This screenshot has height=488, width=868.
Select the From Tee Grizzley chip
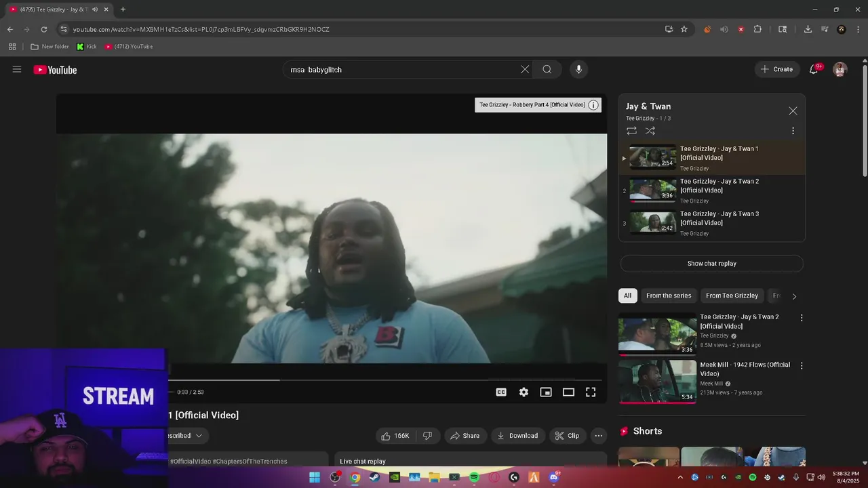point(732,296)
